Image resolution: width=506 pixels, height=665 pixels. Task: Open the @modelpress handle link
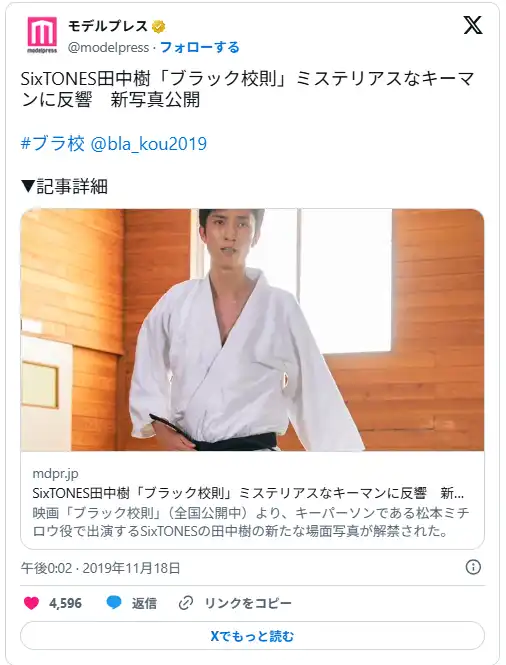tap(109, 48)
